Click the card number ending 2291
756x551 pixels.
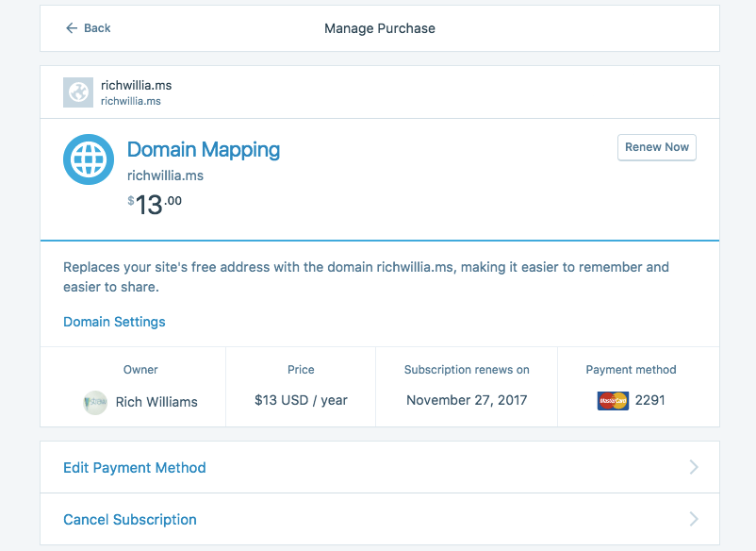(x=649, y=400)
